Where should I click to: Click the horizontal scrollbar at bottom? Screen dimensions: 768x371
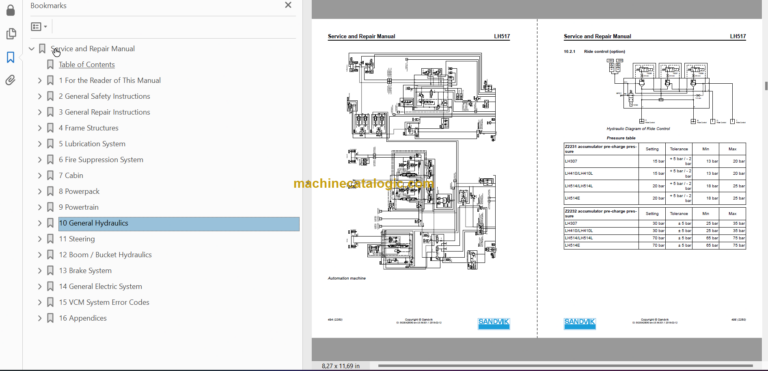point(565,366)
